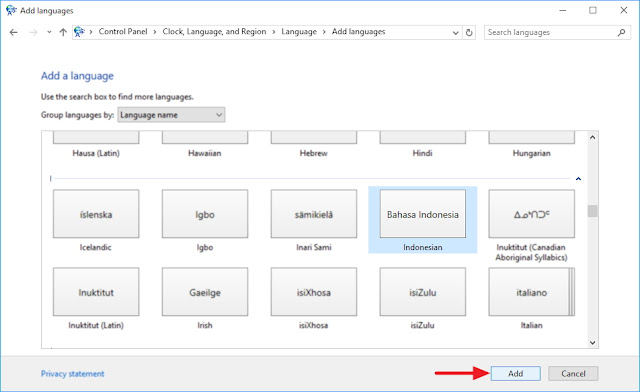This screenshot has height=392, width=640.
Task: Open the Privacy statement link
Action: [72, 374]
